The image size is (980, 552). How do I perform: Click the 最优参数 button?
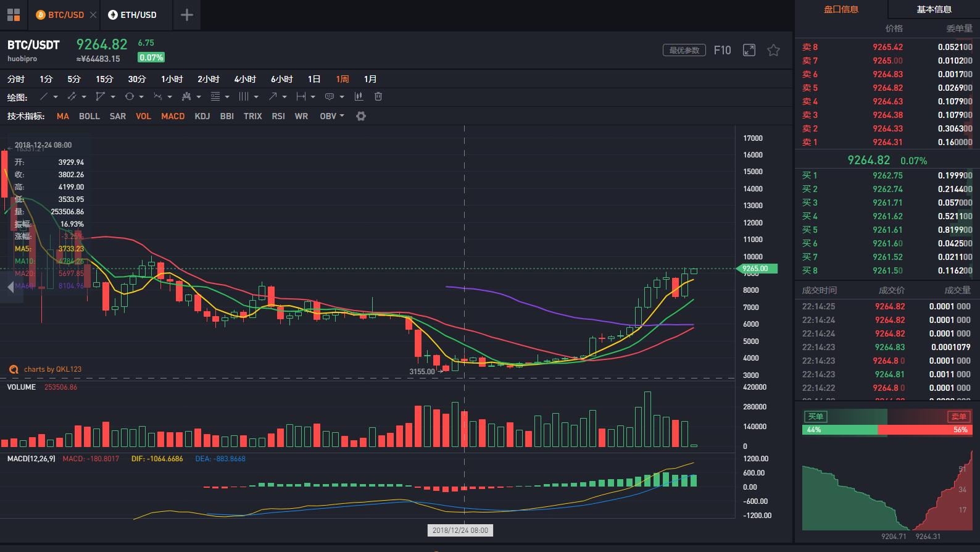(684, 51)
